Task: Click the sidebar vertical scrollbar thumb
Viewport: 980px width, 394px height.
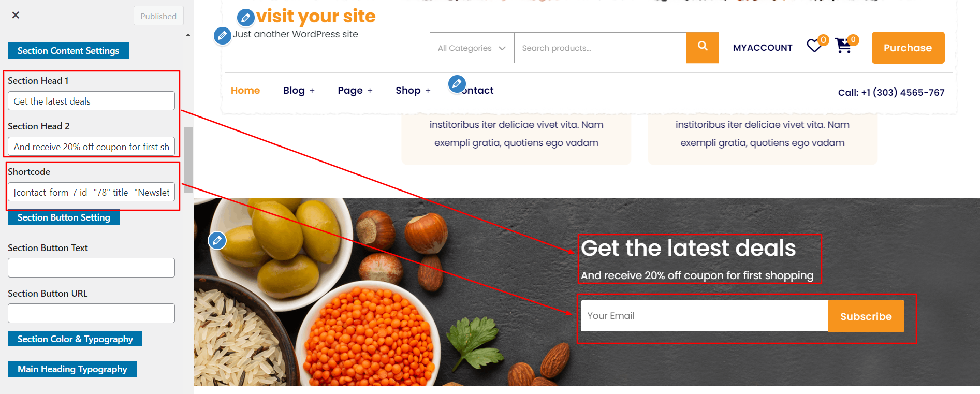Action: coord(188,159)
